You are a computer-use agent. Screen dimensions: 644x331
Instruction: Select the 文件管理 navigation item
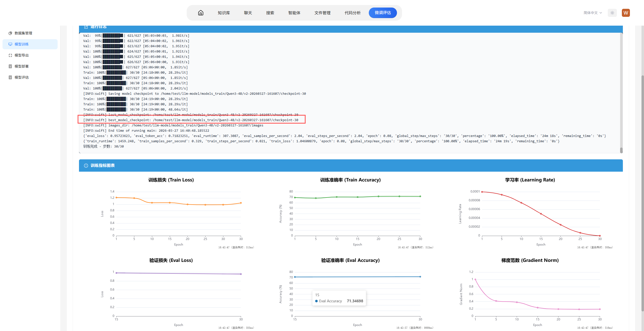(x=322, y=13)
